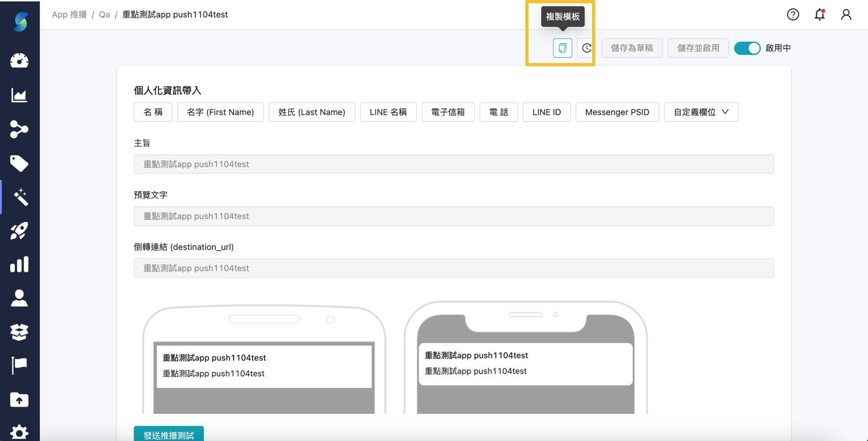Open the notifications bell
868x441 pixels.
click(819, 14)
